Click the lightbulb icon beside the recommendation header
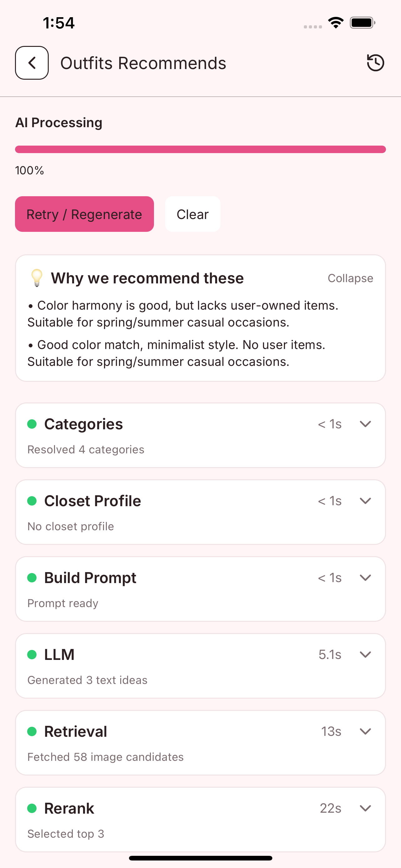Image resolution: width=401 pixels, height=868 pixels. tap(37, 278)
